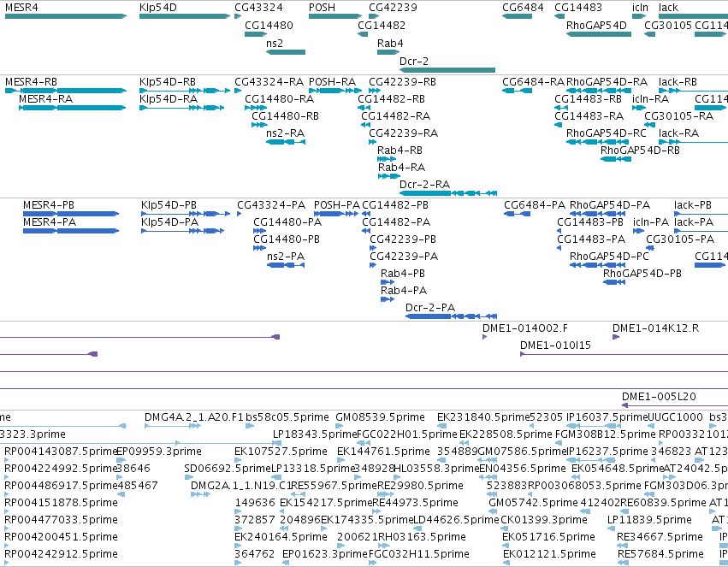Click the RhoGAP54D-PB protein glyph

(614, 282)
